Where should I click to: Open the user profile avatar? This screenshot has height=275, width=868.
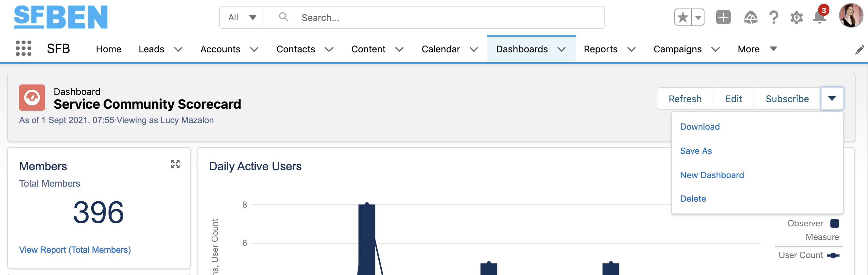pos(851,16)
